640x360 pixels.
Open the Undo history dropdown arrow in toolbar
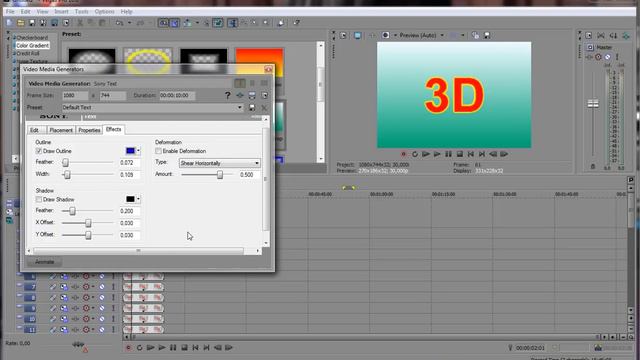click(x=129, y=23)
